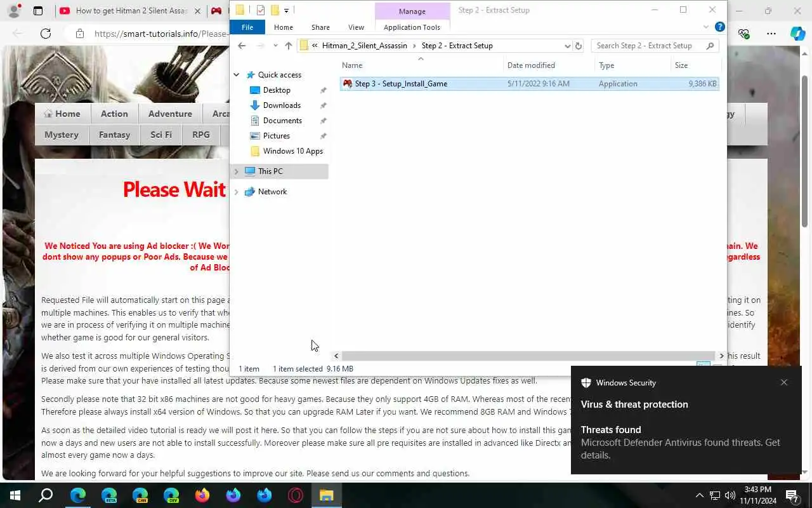The image size is (812, 508).
Task: Click the Properties quick access toolbar icon
Action: [261, 10]
